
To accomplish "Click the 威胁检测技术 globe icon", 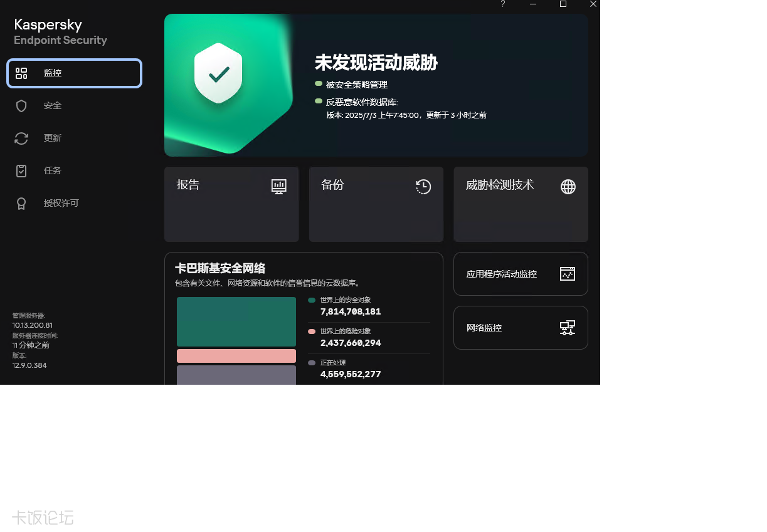I will pyautogui.click(x=568, y=187).
